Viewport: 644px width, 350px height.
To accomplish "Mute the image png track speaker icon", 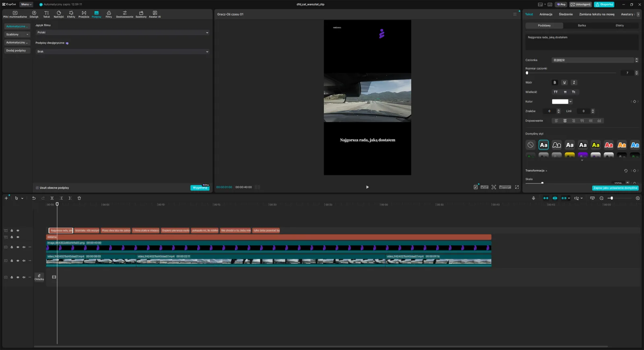I will [x=24, y=247].
